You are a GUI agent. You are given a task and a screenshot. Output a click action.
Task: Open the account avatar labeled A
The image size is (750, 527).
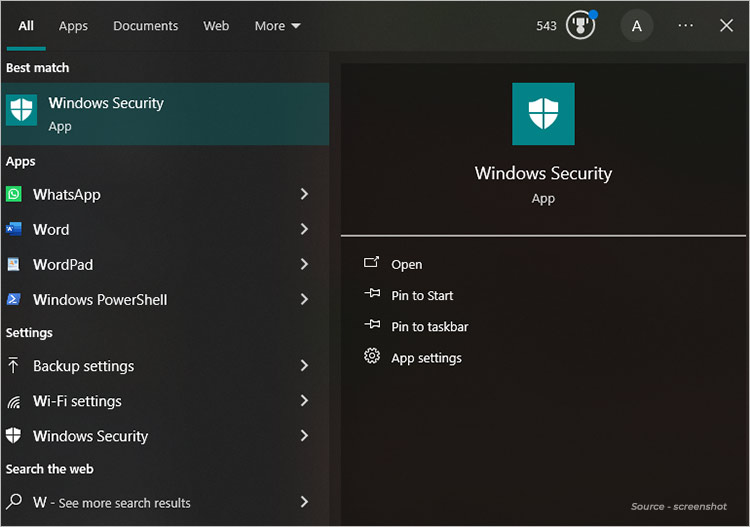[x=636, y=26]
